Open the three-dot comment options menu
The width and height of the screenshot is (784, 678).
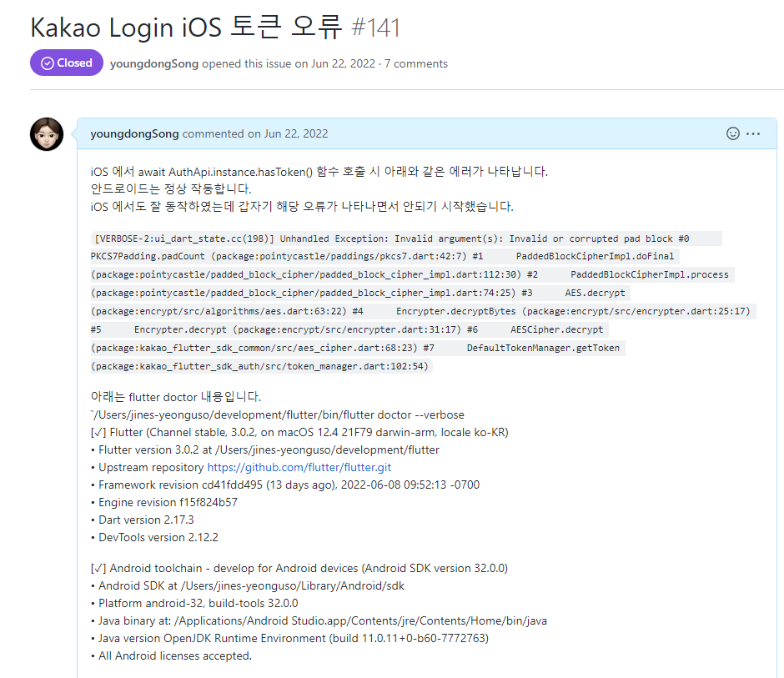tap(753, 133)
